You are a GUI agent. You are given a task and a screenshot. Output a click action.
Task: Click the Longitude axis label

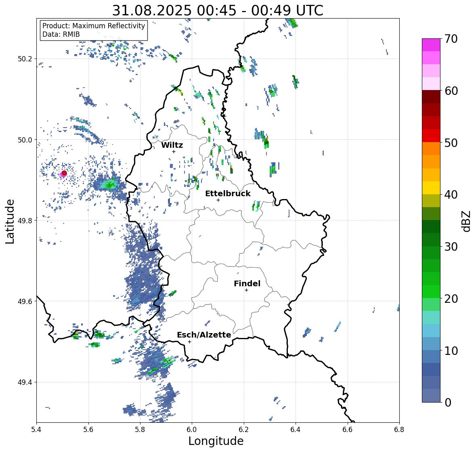(216, 441)
